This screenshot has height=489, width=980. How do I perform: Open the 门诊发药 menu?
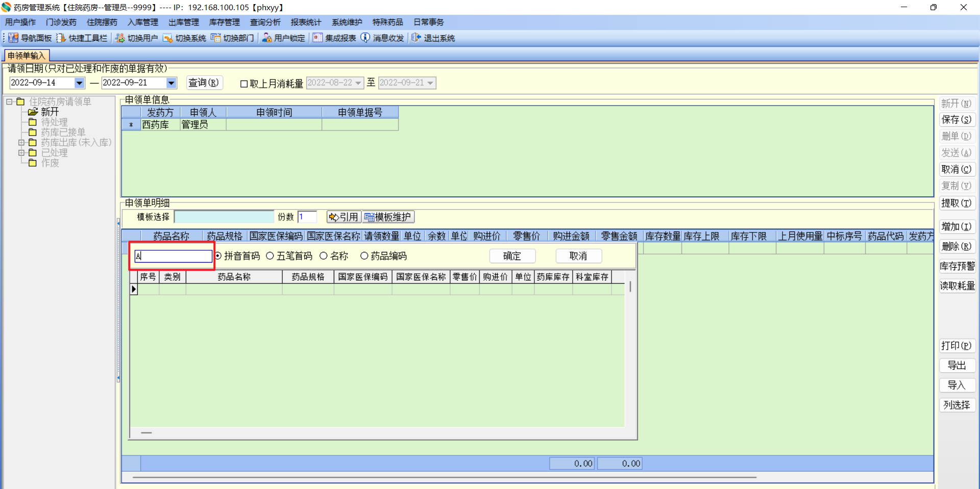click(61, 22)
